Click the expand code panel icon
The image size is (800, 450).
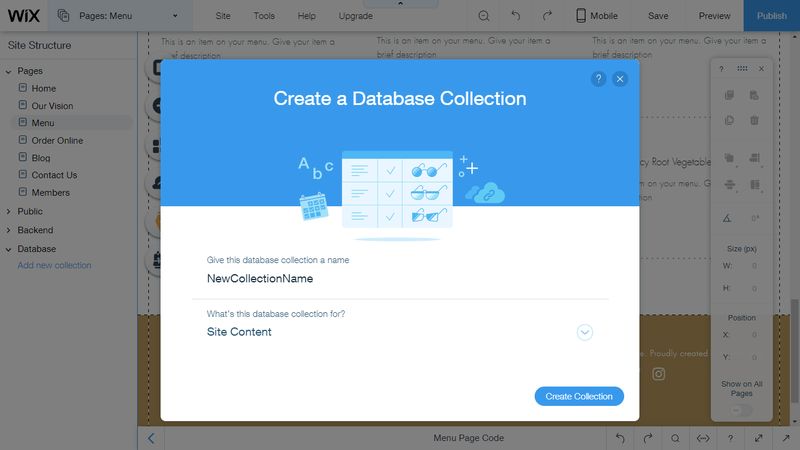coord(759,438)
